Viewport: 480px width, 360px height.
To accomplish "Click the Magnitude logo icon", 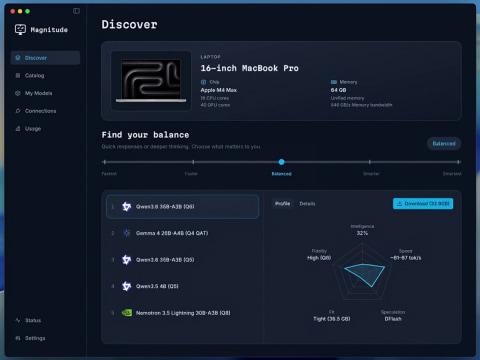I will (x=20, y=30).
